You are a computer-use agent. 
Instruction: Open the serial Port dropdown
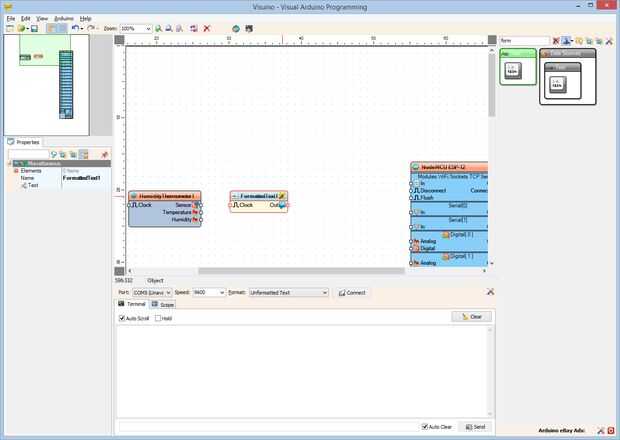coord(152,293)
